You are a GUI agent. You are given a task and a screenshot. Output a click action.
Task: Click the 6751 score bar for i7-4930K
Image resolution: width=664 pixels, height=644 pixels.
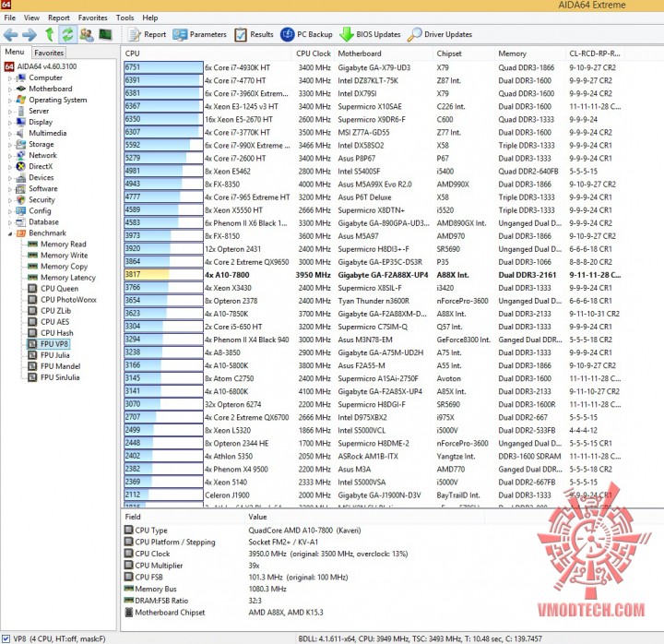pos(163,67)
